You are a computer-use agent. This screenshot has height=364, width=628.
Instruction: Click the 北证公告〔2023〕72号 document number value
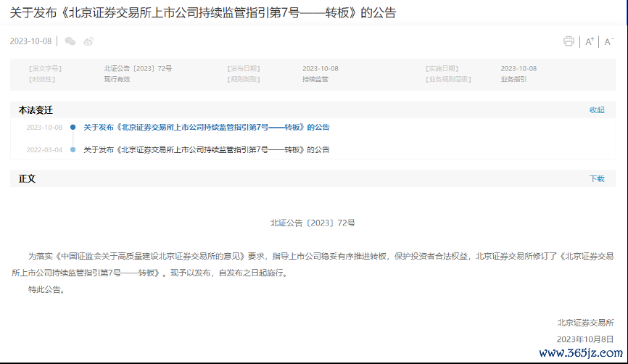click(138, 68)
